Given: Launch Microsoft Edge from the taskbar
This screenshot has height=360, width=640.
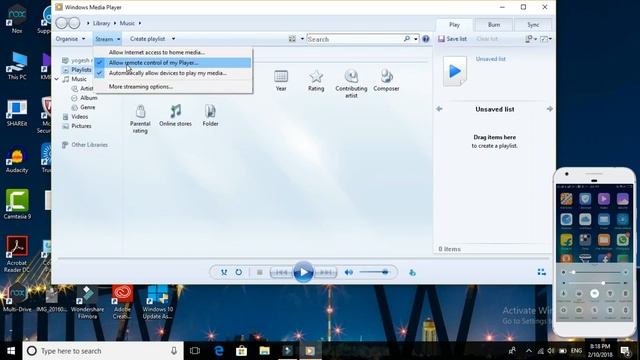Looking at the screenshot, I should 219,351.
